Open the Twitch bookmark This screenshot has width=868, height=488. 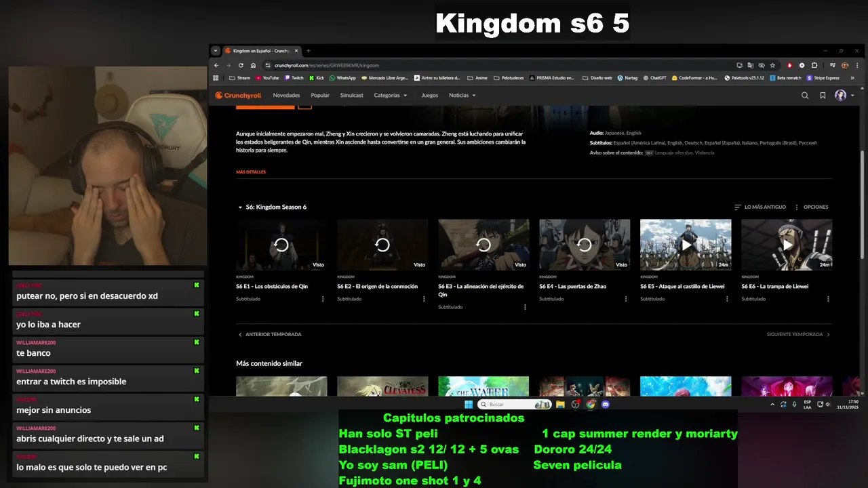tap(294, 78)
